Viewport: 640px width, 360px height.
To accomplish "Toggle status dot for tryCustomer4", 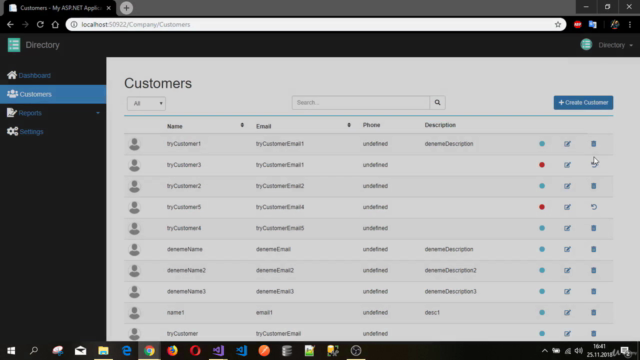I will [x=542, y=228].
